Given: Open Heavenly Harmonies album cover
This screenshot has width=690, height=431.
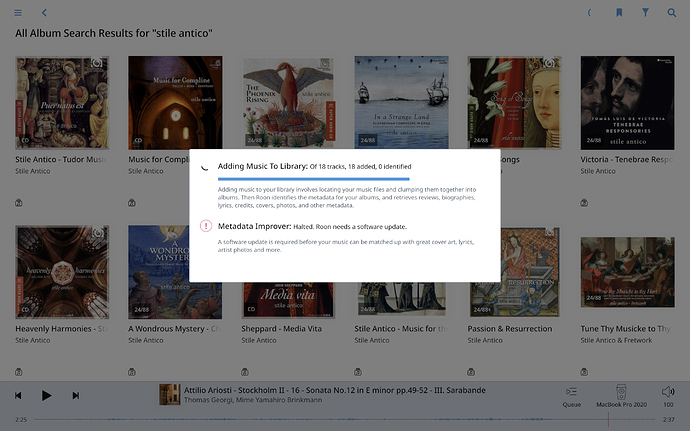Looking at the screenshot, I should (62, 272).
